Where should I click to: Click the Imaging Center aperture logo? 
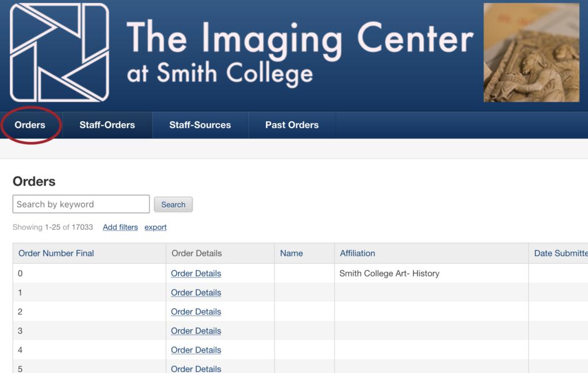pyautogui.click(x=59, y=52)
